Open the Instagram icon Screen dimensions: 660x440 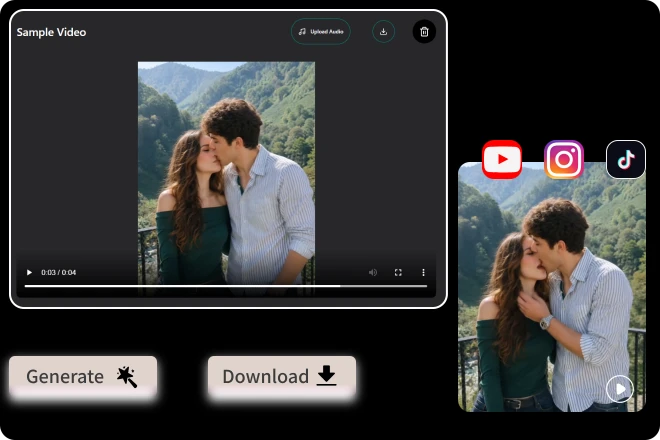(x=564, y=160)
